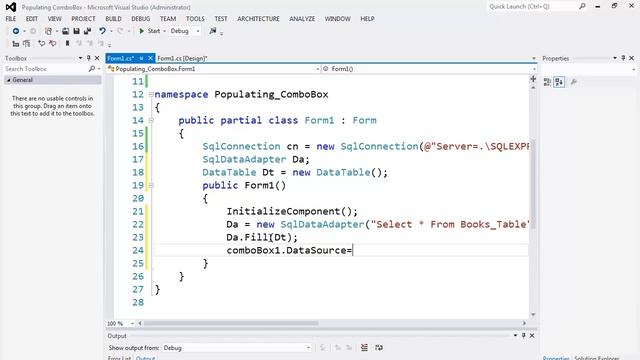Click the green Start debugging button

[149, 31]
